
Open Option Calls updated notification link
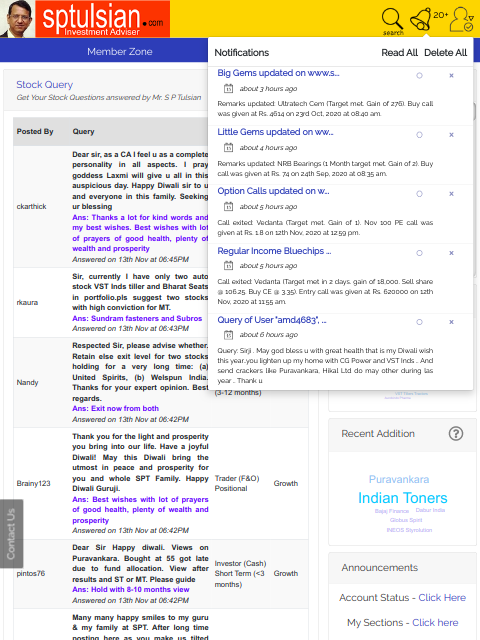[273, 191]
